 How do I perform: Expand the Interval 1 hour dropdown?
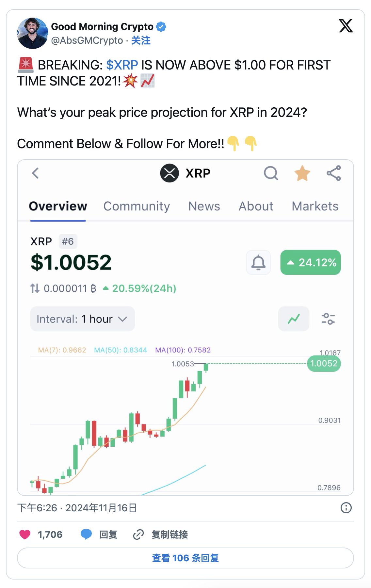click(82, 319)
